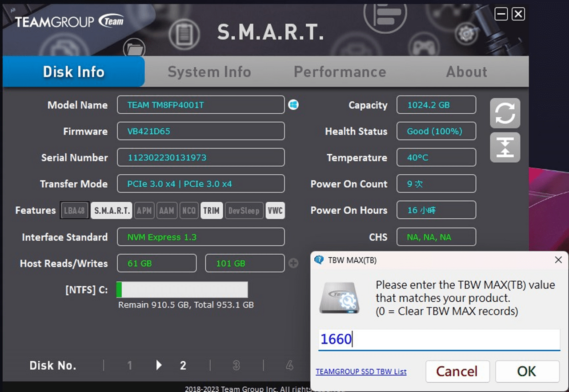569x392 pixels.
Task: Minimize the S.M.A.R.T. window
Action: [x=501, y=14]
